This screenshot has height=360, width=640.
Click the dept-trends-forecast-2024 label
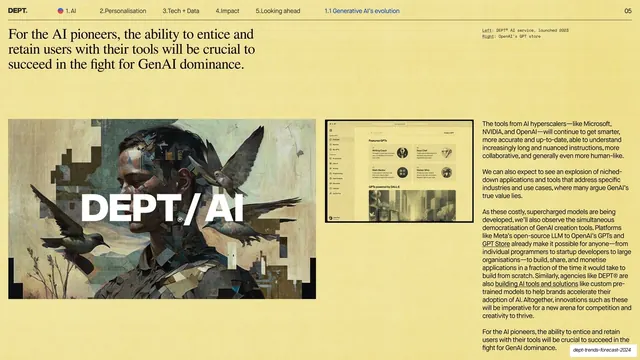pos(602,350)
